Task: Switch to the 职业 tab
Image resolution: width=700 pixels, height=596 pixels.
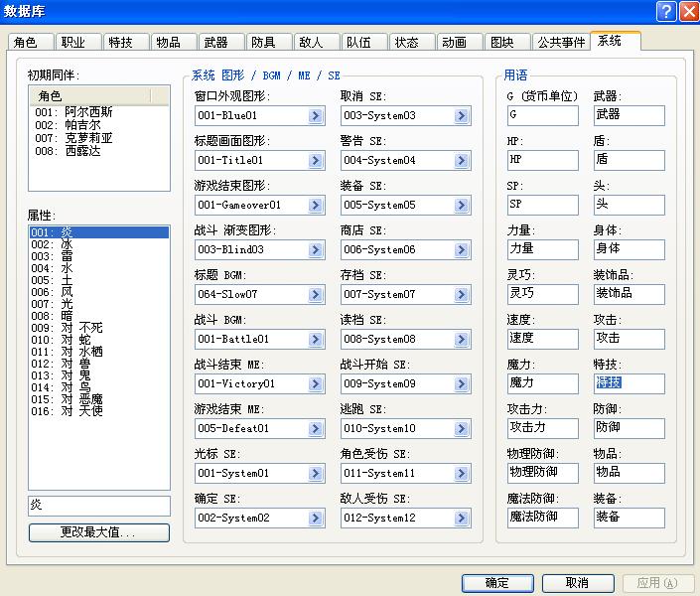Action: (78, 42)
